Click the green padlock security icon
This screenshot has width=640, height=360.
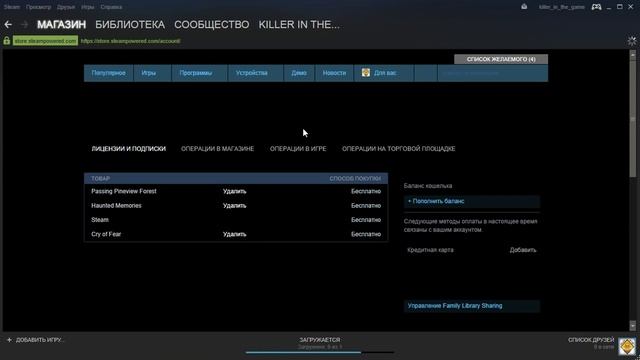click(x=7, y=41)
